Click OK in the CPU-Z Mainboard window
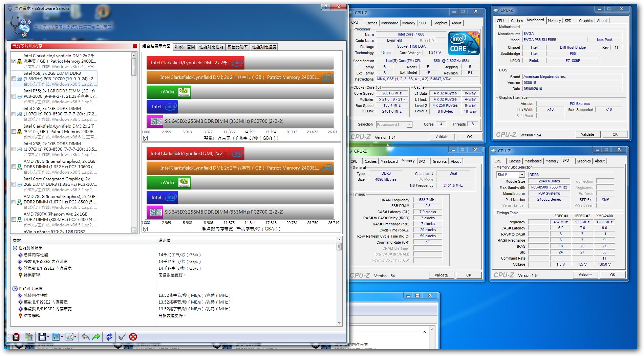Image resolution: width=644 pixels, height=356 pixels. [615, 134]
